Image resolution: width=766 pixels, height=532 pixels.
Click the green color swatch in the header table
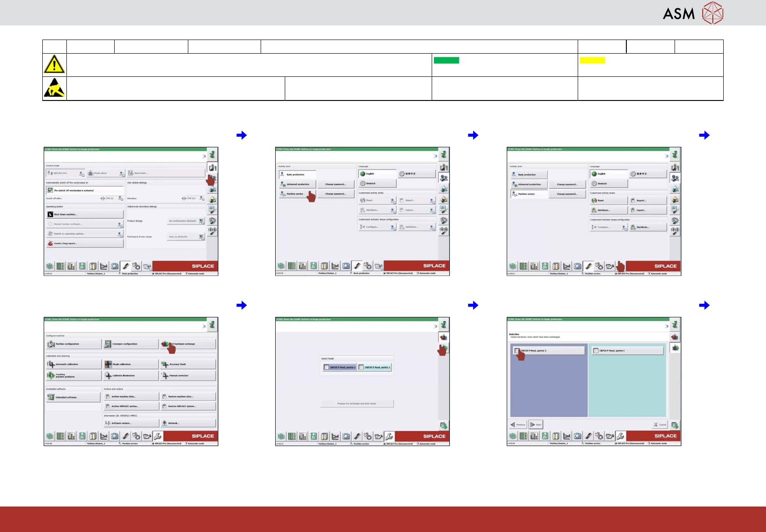(x=447, y=60)
